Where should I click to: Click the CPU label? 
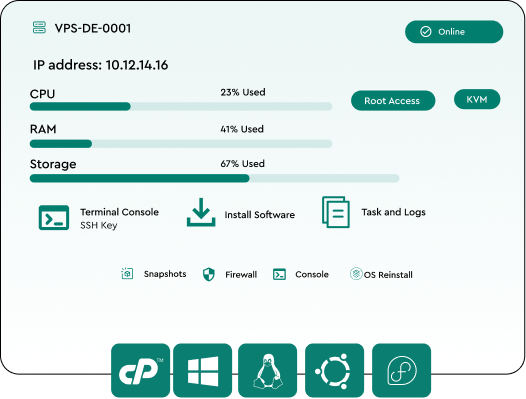click(42, 94)
